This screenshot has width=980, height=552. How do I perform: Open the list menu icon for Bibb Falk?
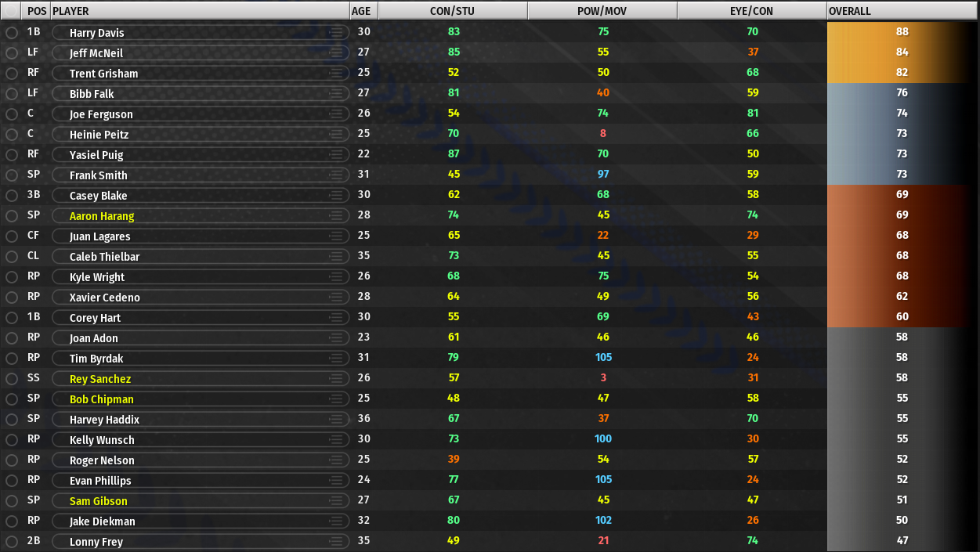pos(337,93)
